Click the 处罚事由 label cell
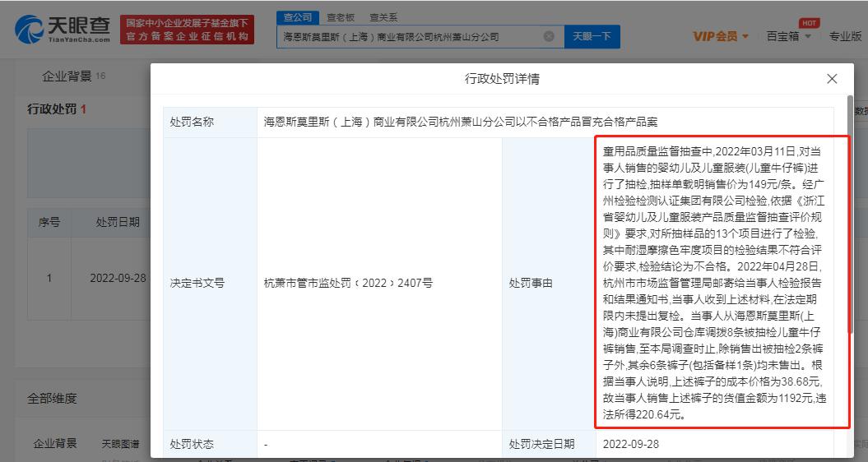The width and height of the screenshot is (868, 462). click(x=549, y=284)
